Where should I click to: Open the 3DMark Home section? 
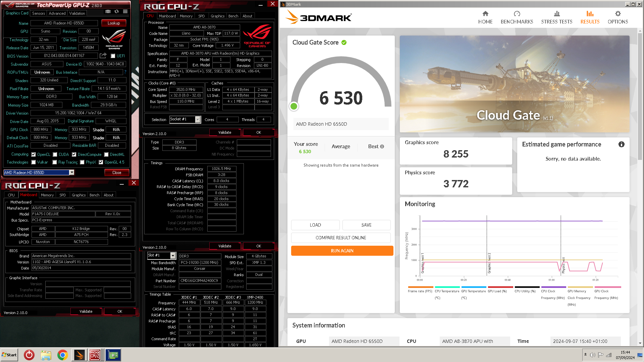(485, 17)
